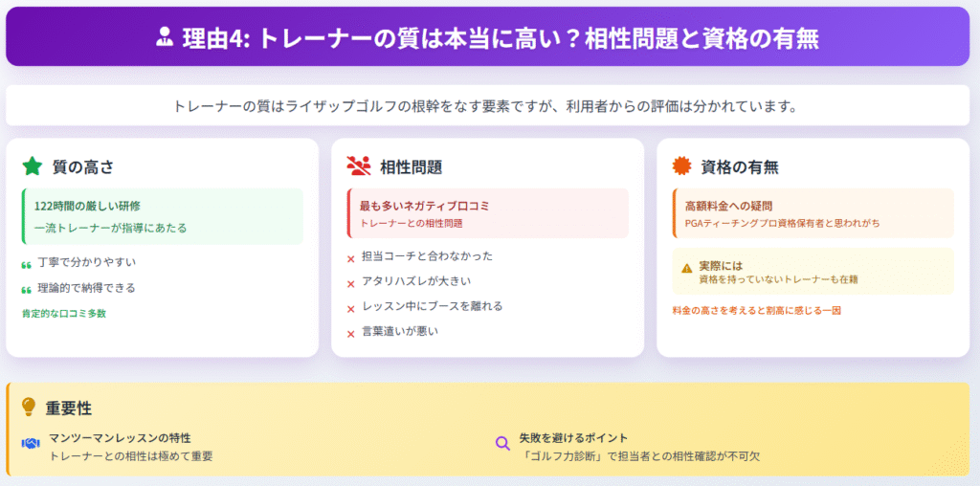Click the 資格の有無 card title
Viewport: 980px width, 486px height.
point(740,166)
